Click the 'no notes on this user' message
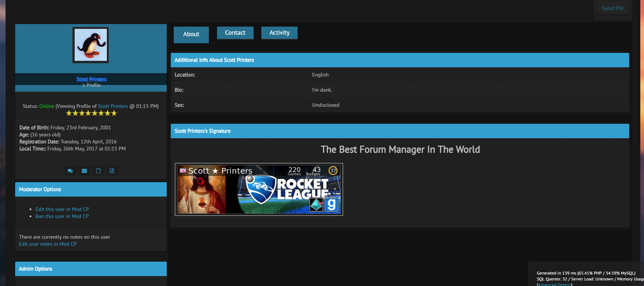 tap(64, 237)
